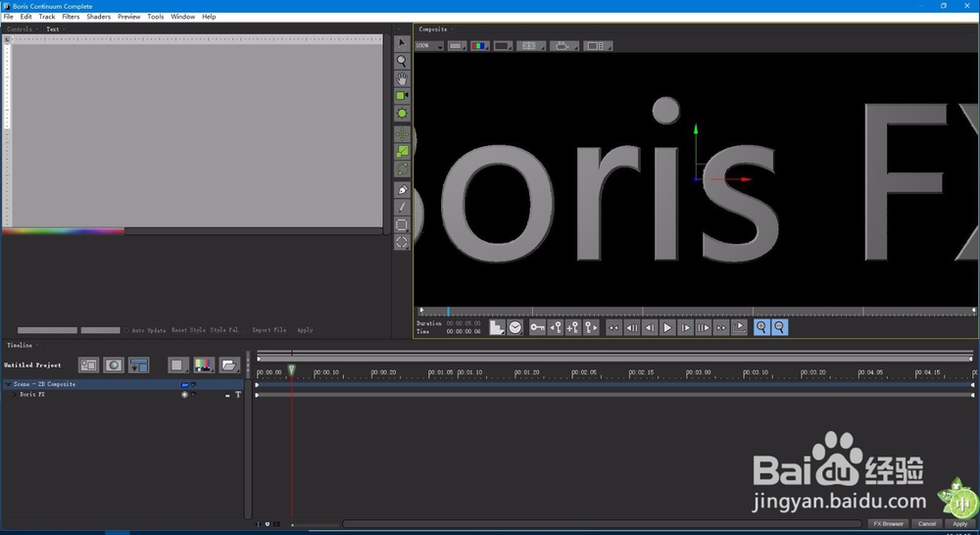Zoom out with blue magnifier minus
Screen dimensions: 980x535
click(x=779, y=327)
